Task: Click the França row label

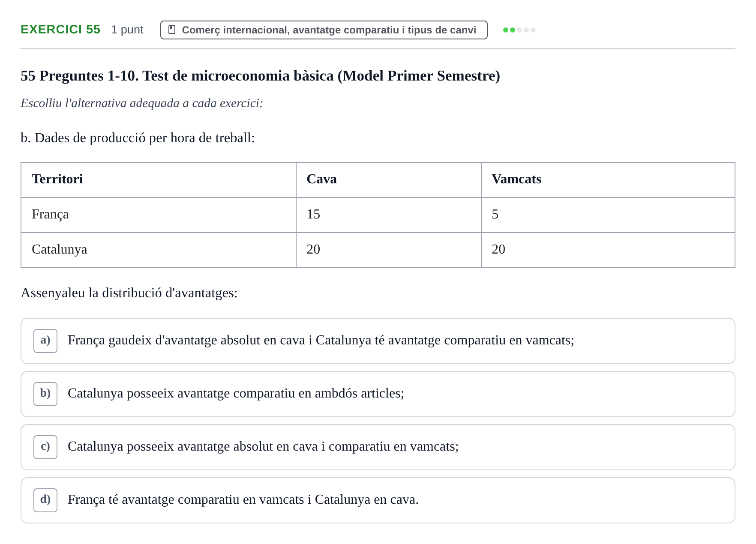Action: click(x=50, y=214)
